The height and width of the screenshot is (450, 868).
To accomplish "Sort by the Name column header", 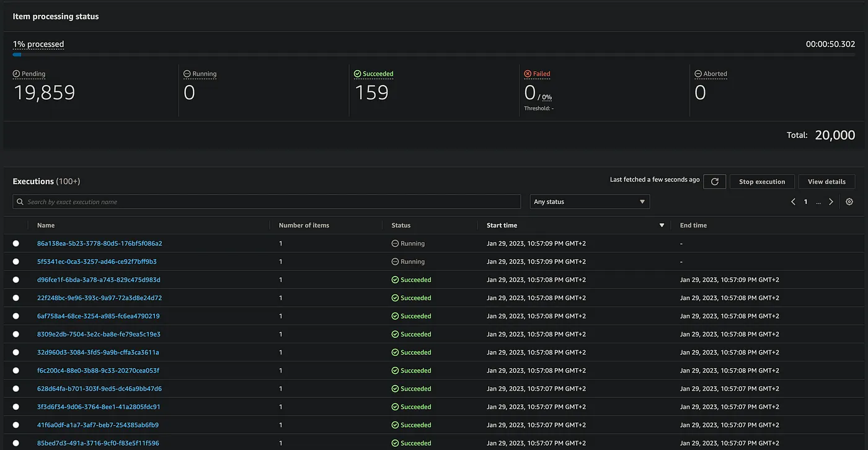I will click(x=46, y=226).
